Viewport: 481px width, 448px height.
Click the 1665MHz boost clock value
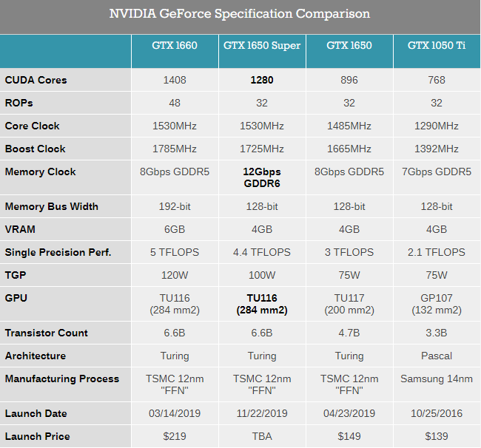click(x=349, y=149)
